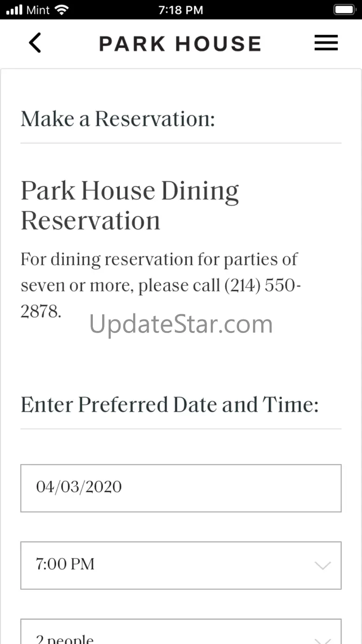Tap the battery indicator icon

pyautogui.click(x=344, y=10)
